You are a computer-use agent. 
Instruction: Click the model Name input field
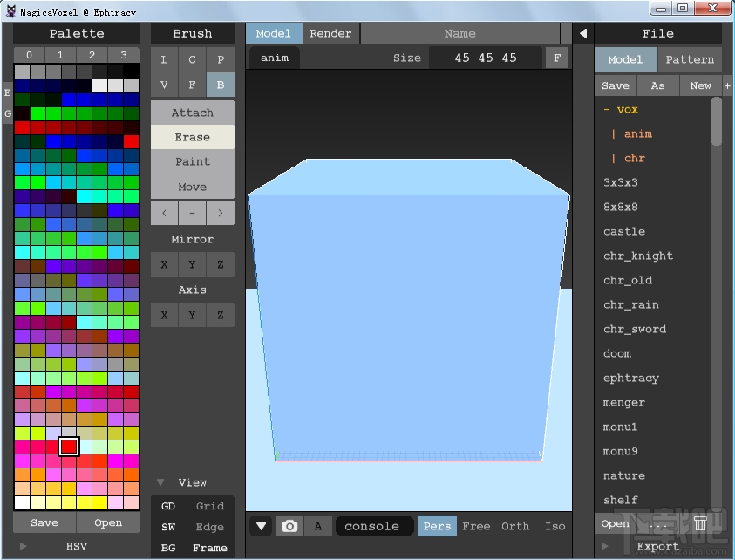coord(459,33)
